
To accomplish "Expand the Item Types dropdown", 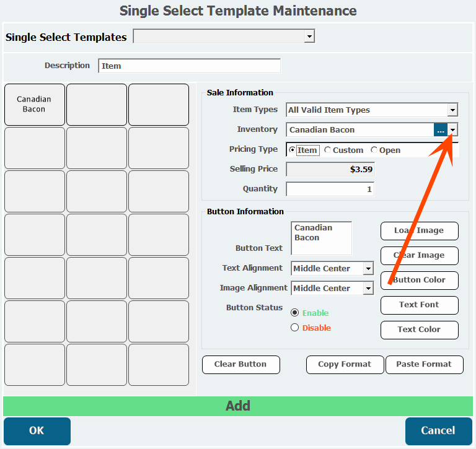I will (x=452, y=110).
